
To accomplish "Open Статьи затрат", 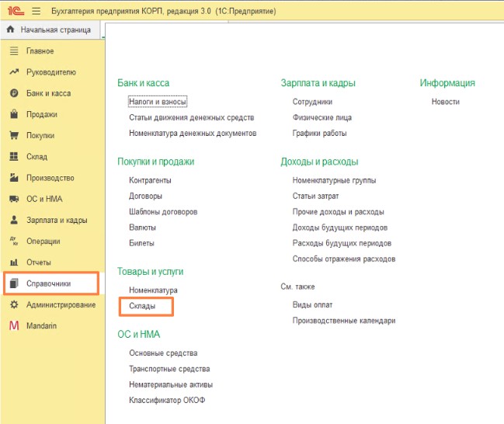I will click(315, 196).
